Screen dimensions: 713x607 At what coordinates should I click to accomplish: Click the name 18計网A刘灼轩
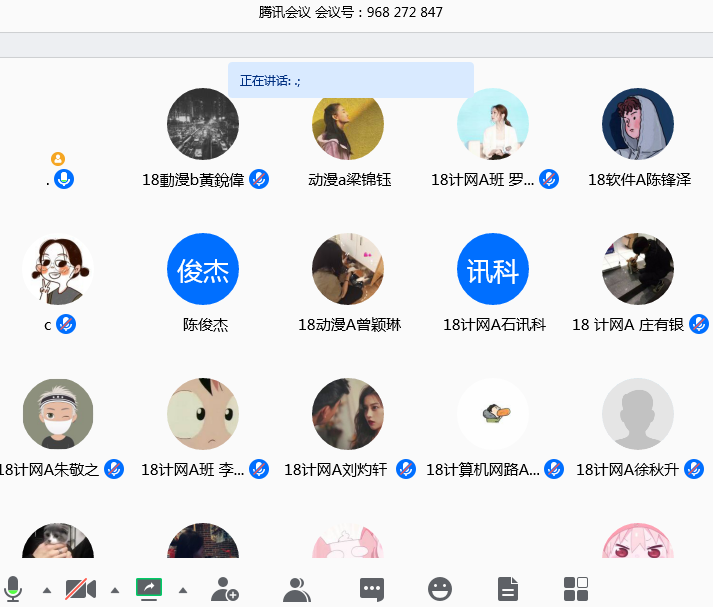coord(336,470)
